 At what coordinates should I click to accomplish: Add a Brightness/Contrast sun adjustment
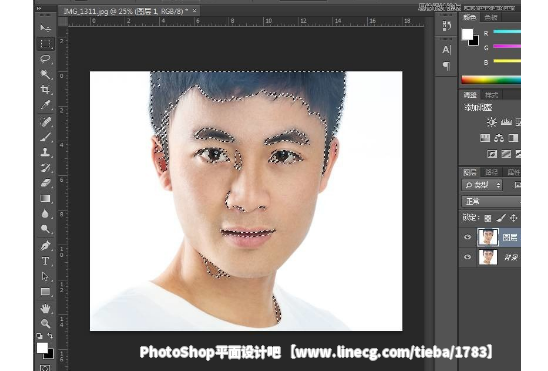[492, 122]
